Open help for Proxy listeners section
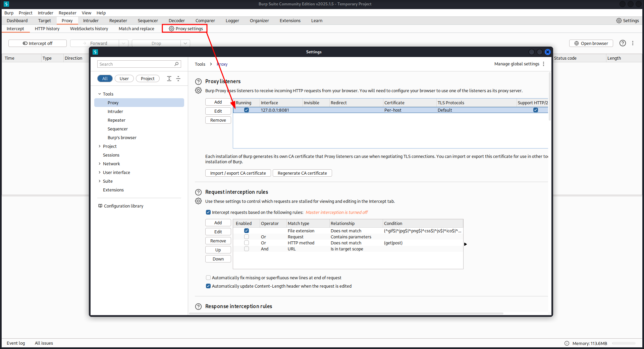The width and height of the screenshot is (644, 349). pyautogui.click(x=199, y=81)
